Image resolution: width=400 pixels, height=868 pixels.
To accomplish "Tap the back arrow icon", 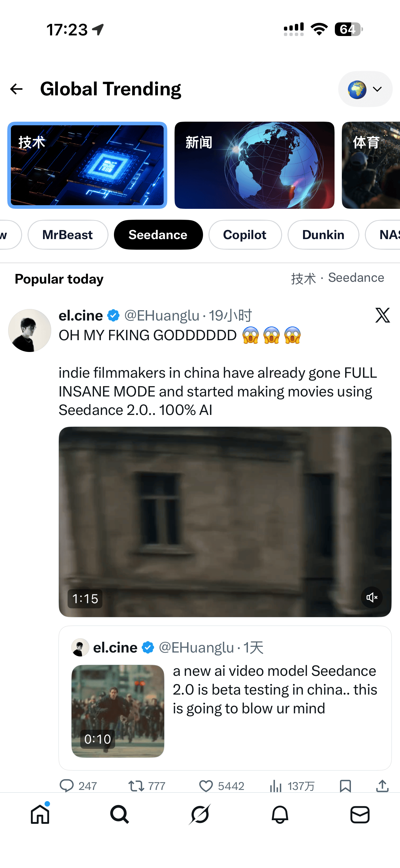I will pos(16,89).
